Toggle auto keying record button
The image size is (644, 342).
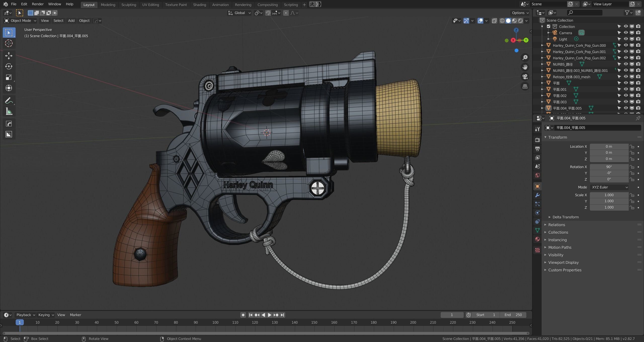tap(243, 315)
